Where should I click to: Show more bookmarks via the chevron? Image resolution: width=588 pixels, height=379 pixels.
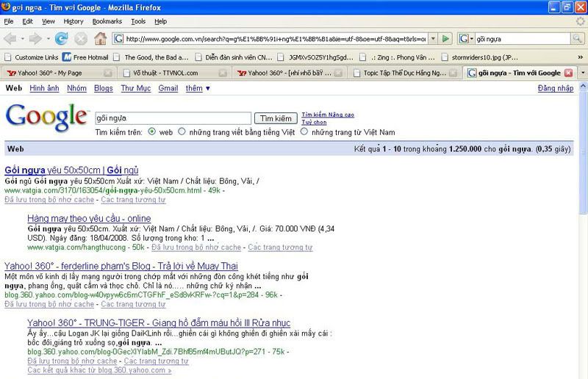pos(580,57)
